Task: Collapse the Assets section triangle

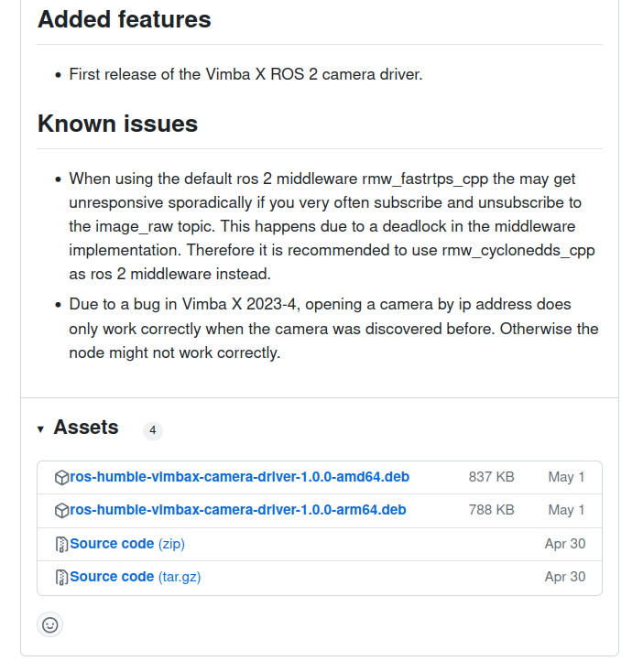Action: tap(40, 429)
